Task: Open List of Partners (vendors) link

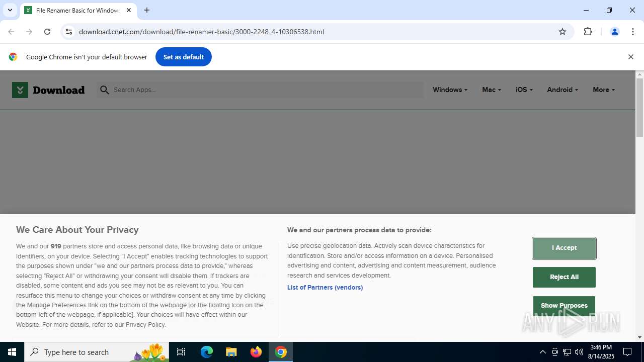Action: click(325, 288)
